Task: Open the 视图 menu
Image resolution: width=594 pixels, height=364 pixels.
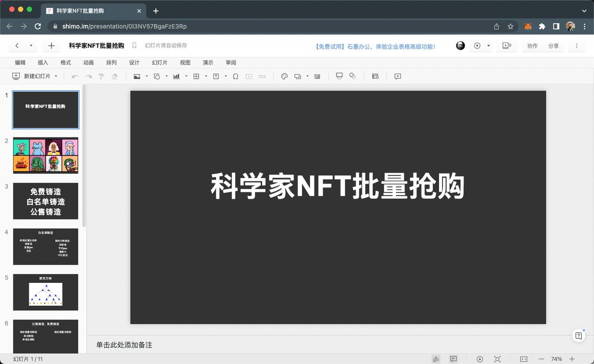Action: tap(185, 62)
